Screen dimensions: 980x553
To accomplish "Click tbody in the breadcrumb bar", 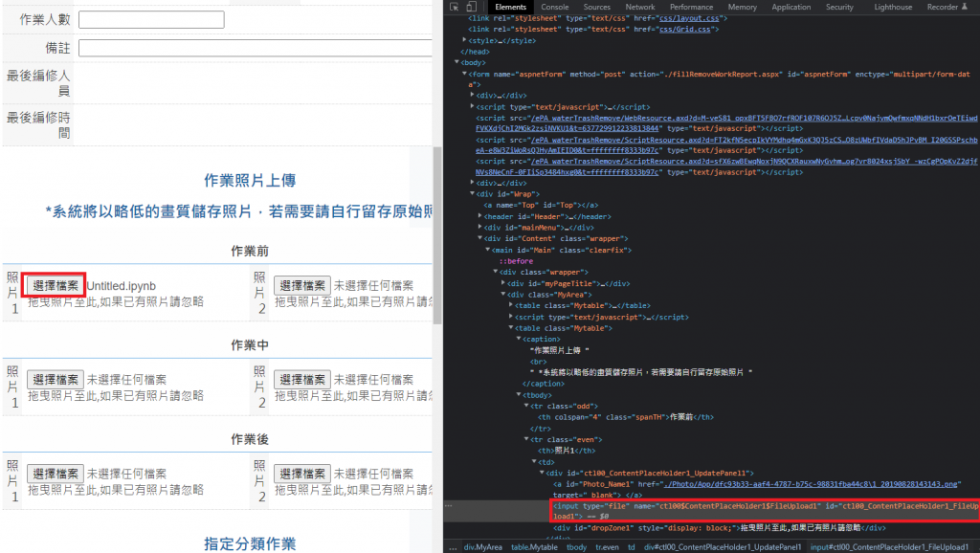I will 576,546.
